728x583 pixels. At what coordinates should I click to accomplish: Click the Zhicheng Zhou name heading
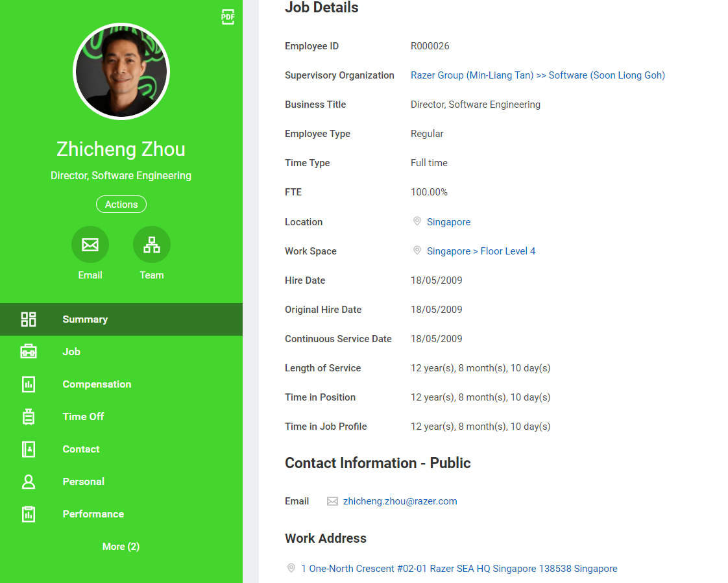pos(121,149)
